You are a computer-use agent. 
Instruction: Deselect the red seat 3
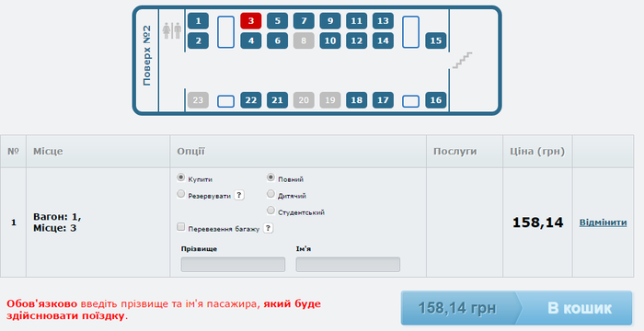click(x=251, y=21)
